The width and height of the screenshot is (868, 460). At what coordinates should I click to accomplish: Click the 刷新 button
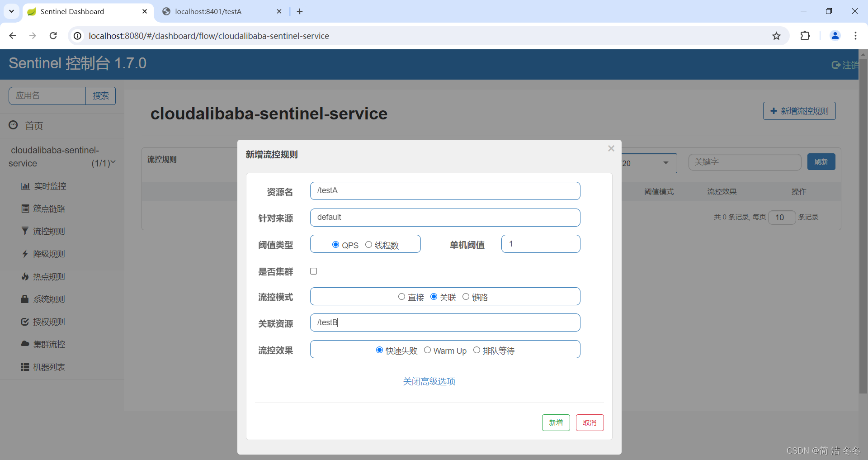click(821, 162)
